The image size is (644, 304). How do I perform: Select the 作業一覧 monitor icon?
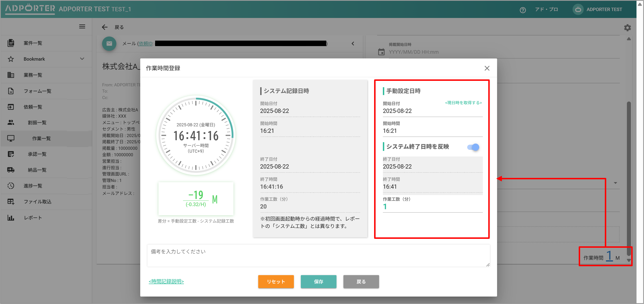[x=11, y=138]
